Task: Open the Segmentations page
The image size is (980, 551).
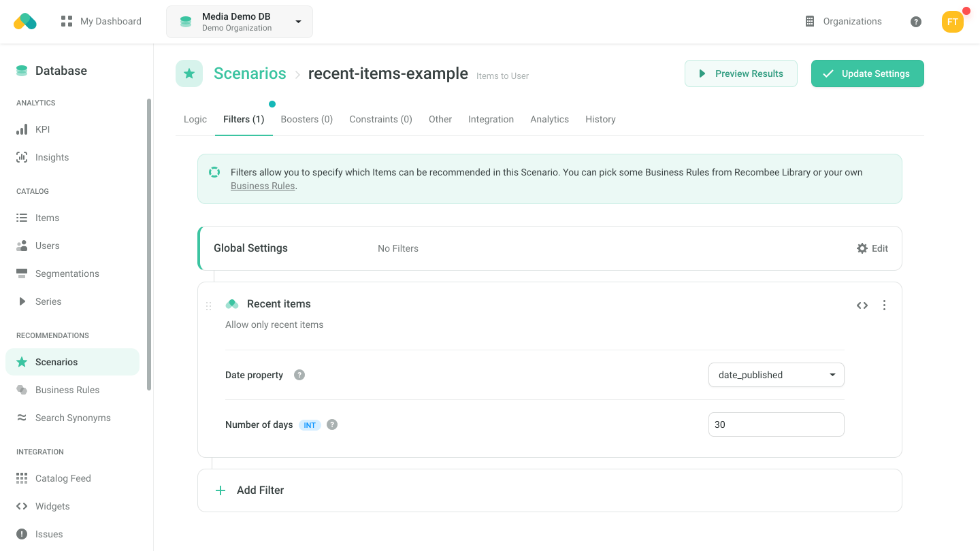Action: pyautogui.click(x=66, y=273)
